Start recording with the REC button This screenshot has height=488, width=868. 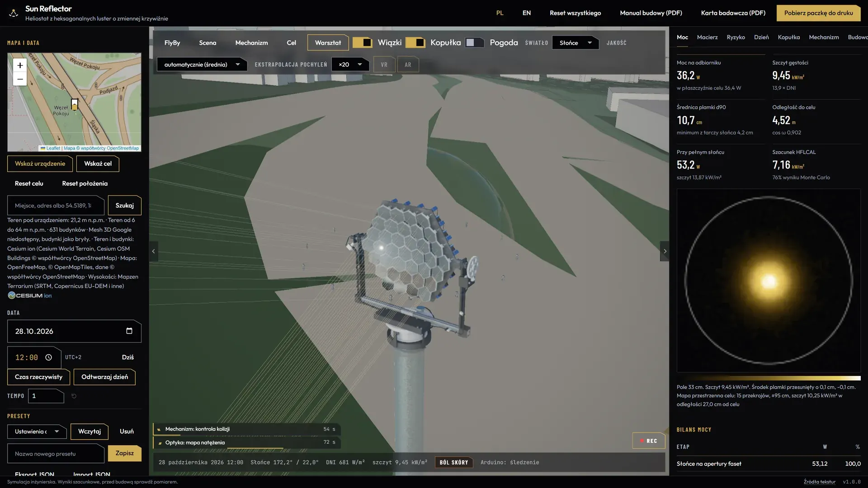[649, 441]
